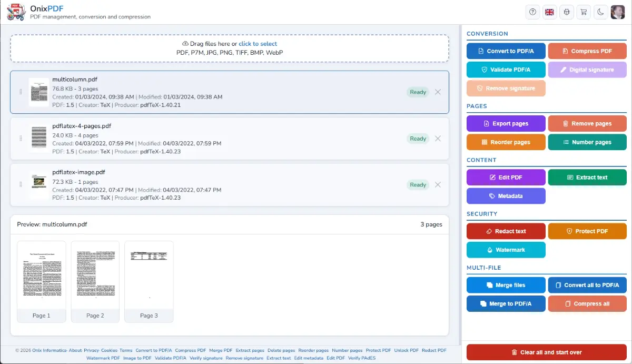The image size is (632, 364).
Task: Click the Compress PDF sidebar button
Action: click(587, 51)
